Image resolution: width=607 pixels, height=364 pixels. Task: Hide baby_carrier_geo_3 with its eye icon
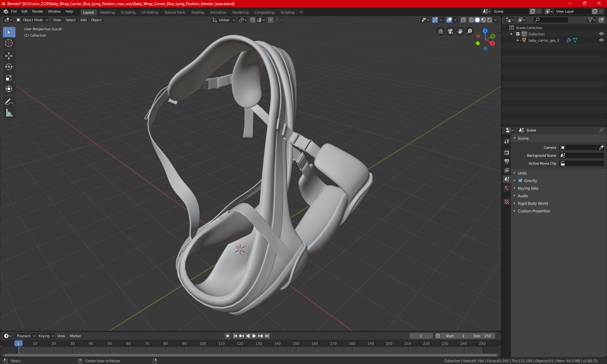point(601,40)
